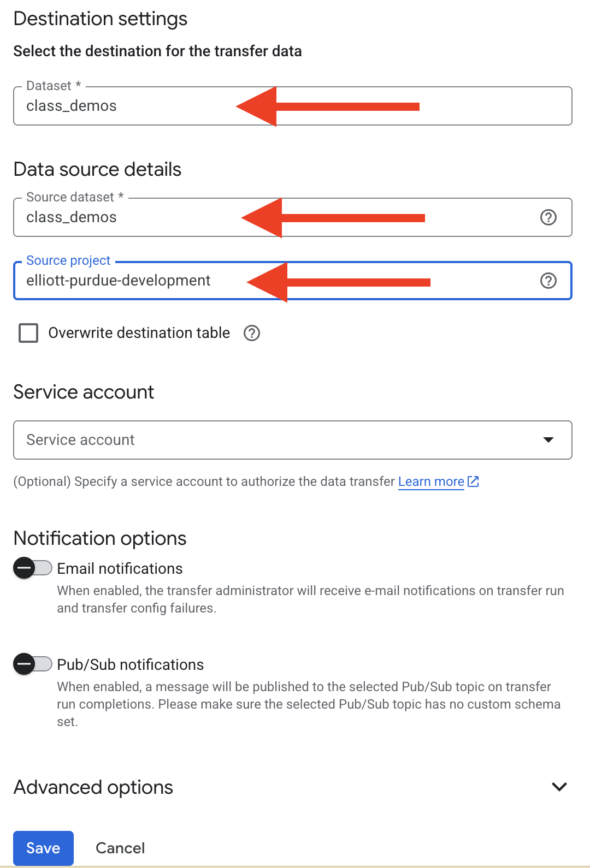This screenshot has width=590, height=868.
Task: Open the Service account dropdown
Action: pyautogui.click(x=273, y=440)
